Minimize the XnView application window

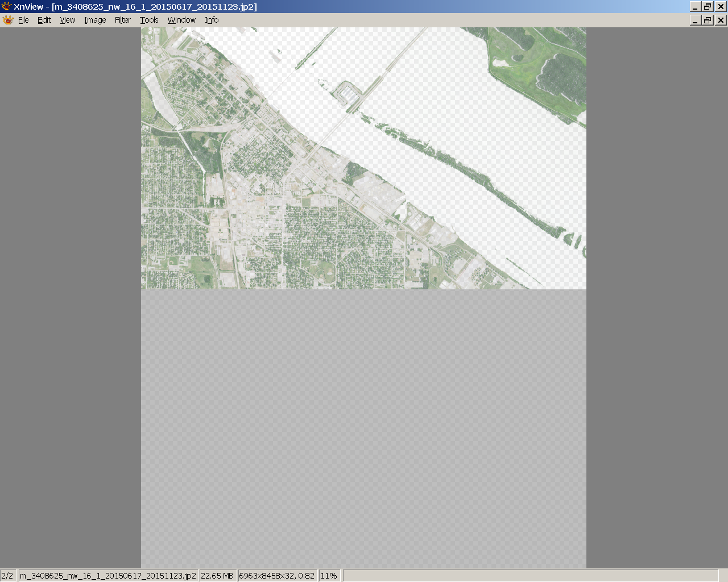pyautogui.click(x=695, y=7)
